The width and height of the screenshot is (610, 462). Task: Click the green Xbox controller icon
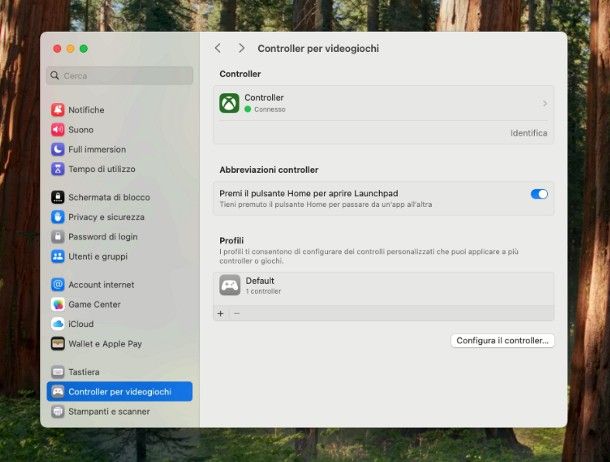coord(230,103)
